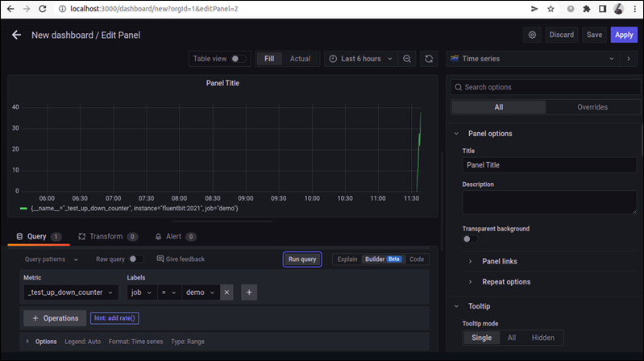Open the job label name dropdown
The image size is (644, 361).
click(142, 293)
